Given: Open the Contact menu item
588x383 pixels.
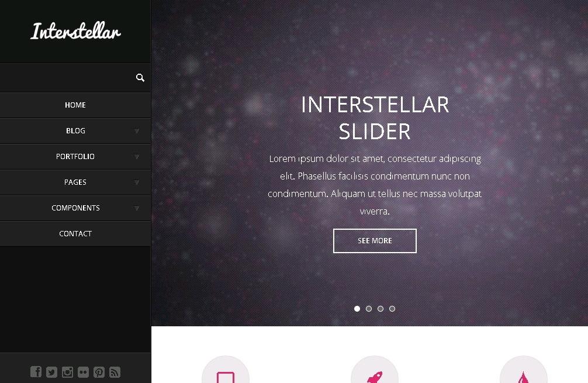Looking at the screenshot, I should tap(75, 234).
